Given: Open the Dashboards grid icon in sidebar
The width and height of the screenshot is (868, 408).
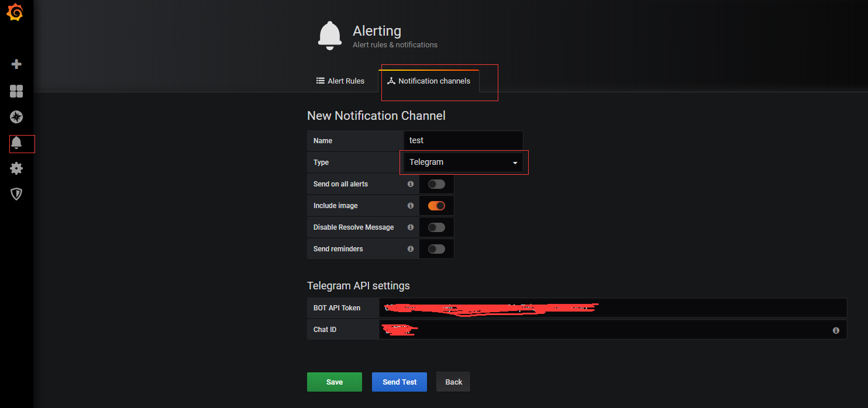Looking at the screenshot, I should 16,91.
